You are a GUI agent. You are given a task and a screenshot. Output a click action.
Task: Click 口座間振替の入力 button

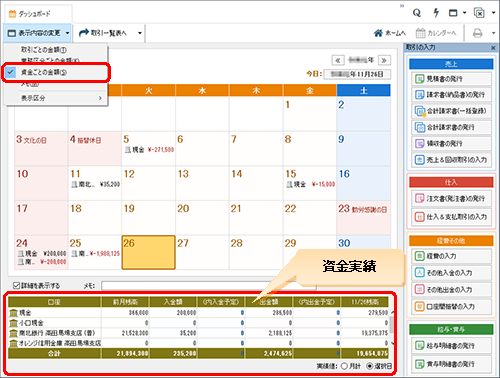[451, 306]
